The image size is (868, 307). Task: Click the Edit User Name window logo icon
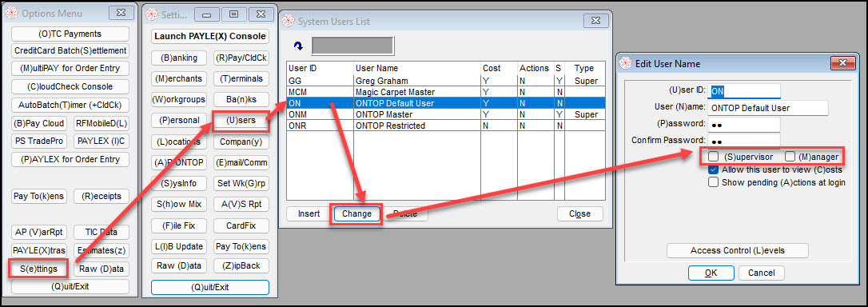point(626,64)
